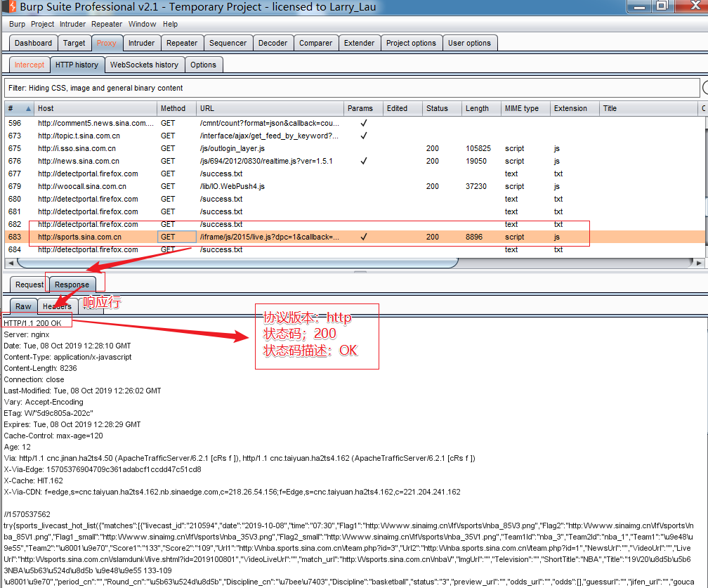The image size is (708, 588).
Task: Click the HTTP/1.1 200 OK status line
Action: [x=32, y=323]
